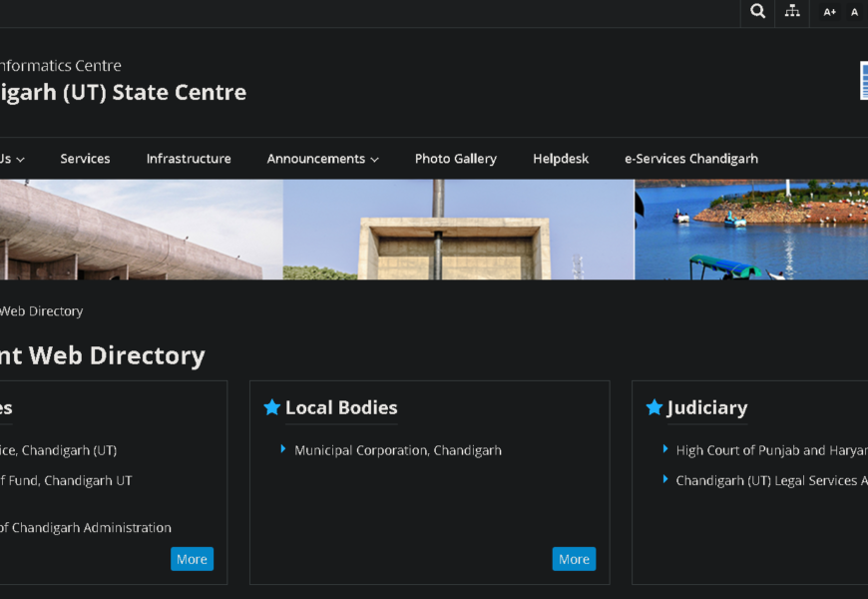The width and height of the screenshot is (868, 599).
Task: Navigate to Helpdesk
Action: (x=561, y=159)
